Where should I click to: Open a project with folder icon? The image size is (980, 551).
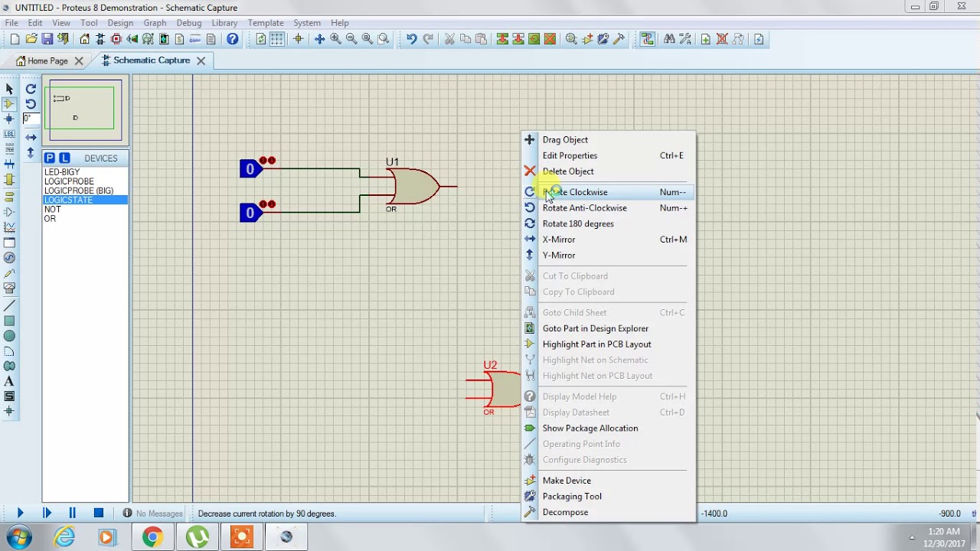[31, 39]
